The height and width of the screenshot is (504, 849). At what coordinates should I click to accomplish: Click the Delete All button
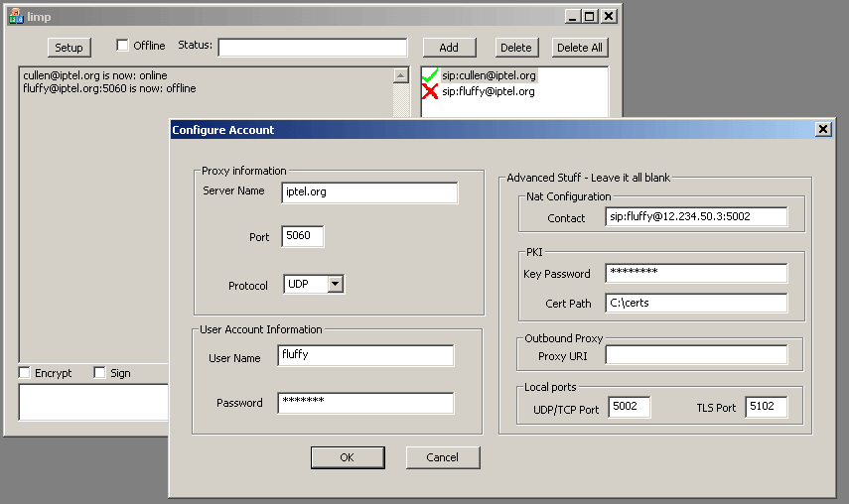(580, 48)
